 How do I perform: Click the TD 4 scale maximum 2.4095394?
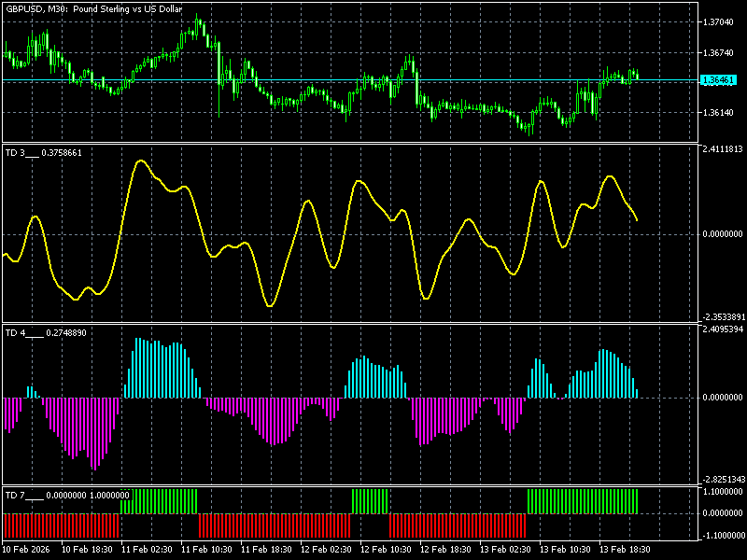click(722, 329)
